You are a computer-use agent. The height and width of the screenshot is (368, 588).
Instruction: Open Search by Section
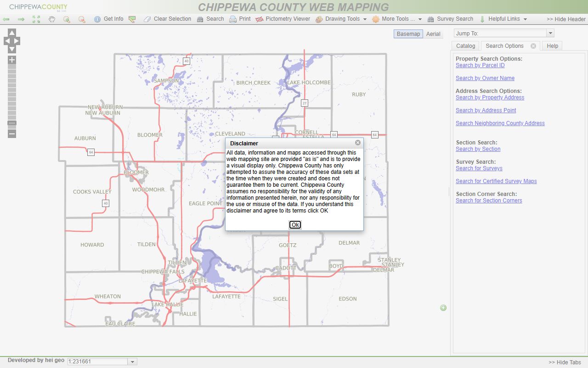[x=478, y=149]
